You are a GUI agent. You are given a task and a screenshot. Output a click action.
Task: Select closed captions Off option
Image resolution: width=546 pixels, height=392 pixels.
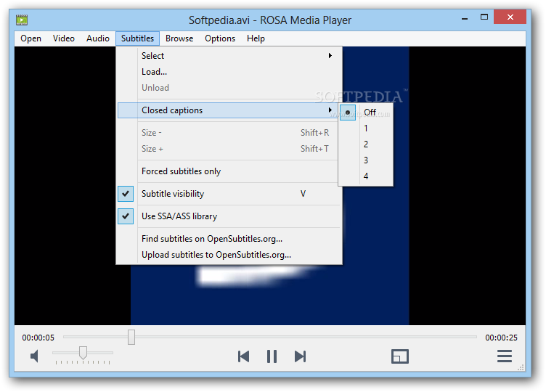click(x=366, y=113)
